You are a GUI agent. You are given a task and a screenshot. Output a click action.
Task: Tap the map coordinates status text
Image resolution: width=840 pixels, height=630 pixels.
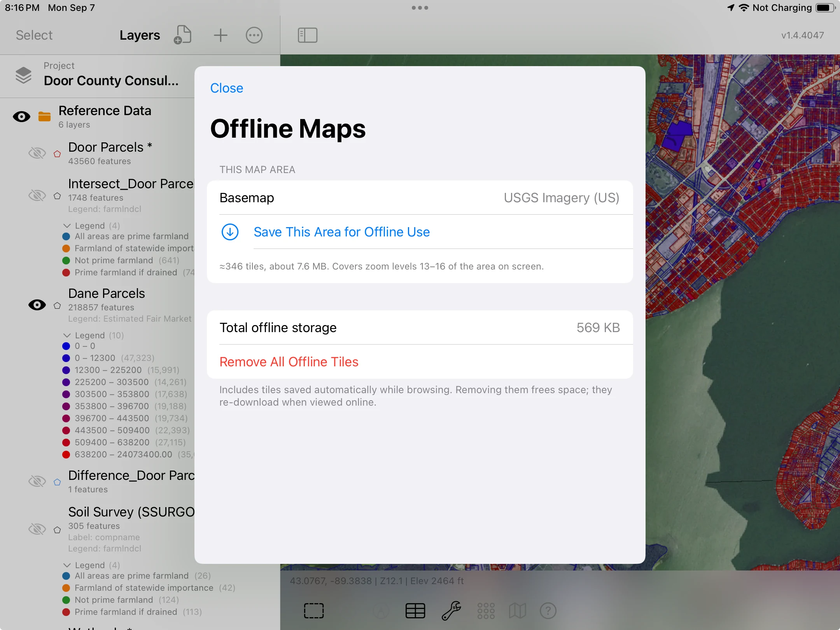pos(376,581)
